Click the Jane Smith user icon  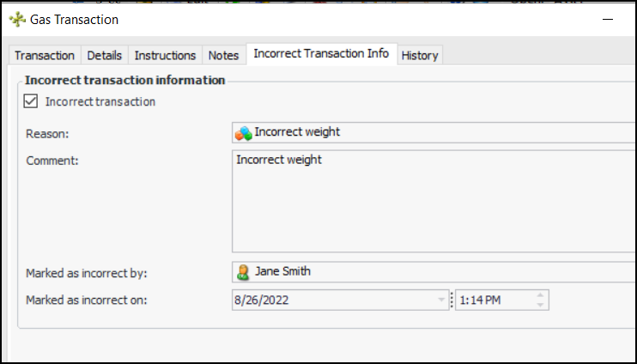pos(244,272)
